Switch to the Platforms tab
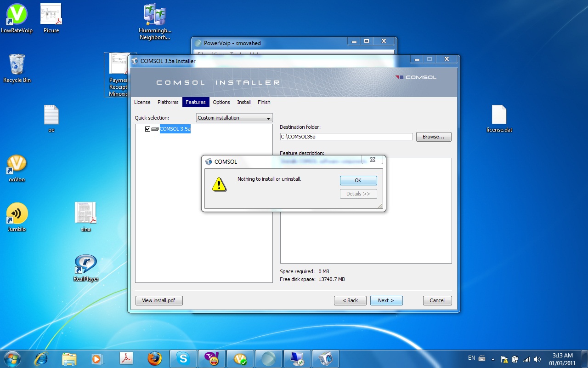Viewport: 588px width, 368px height. pos(168,102)
